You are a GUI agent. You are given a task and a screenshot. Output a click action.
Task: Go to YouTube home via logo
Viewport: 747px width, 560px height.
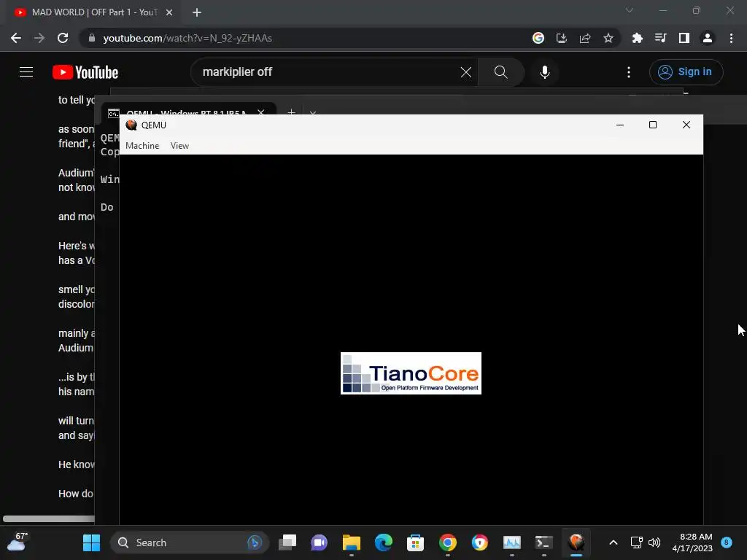[x=85, y=72]
